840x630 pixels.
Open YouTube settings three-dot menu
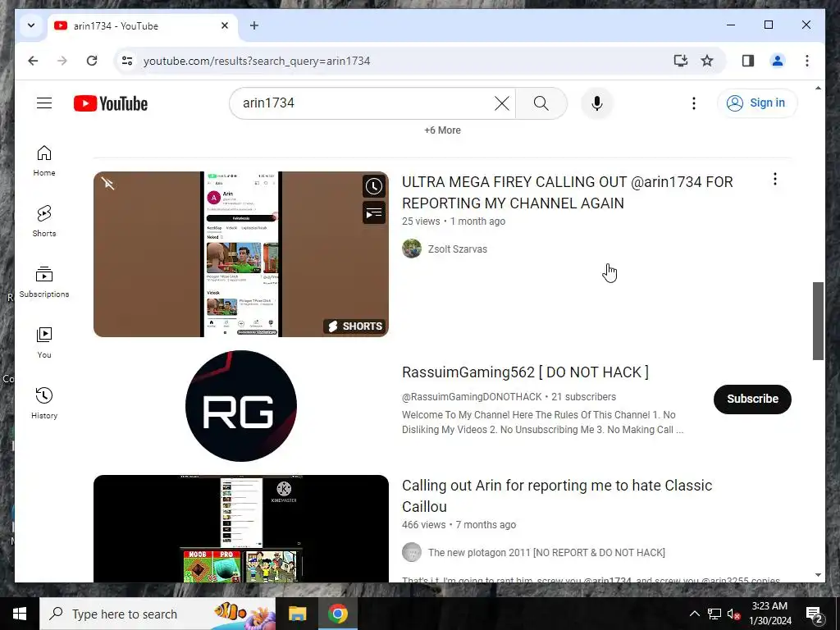[694, 103]
